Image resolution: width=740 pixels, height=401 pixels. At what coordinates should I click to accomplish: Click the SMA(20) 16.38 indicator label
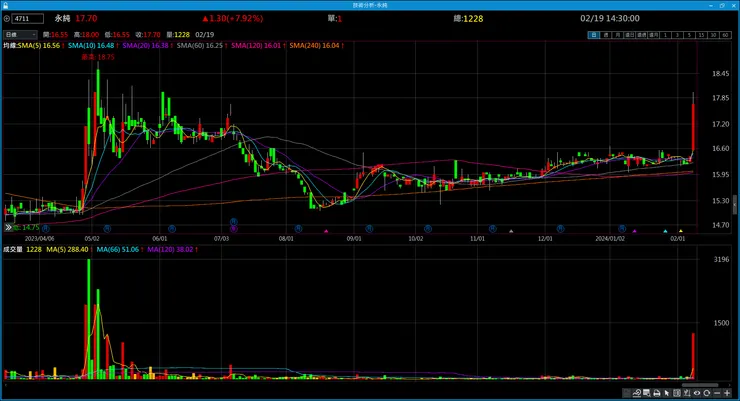pos(147,45)
